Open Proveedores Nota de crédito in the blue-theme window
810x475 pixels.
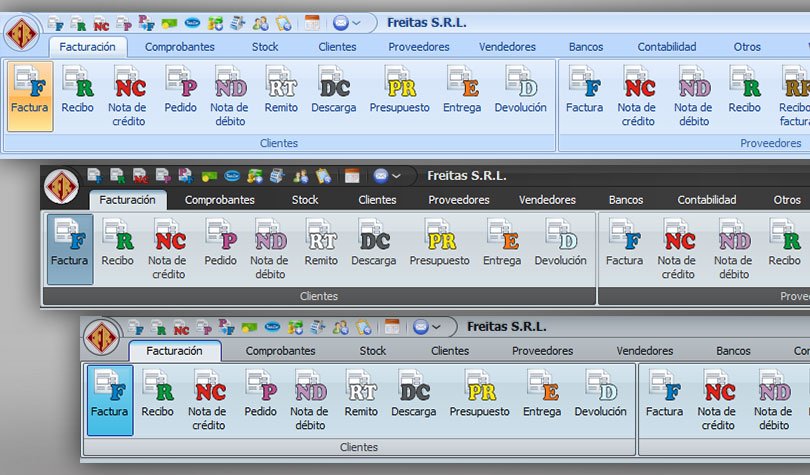click(x=637, y=96)
